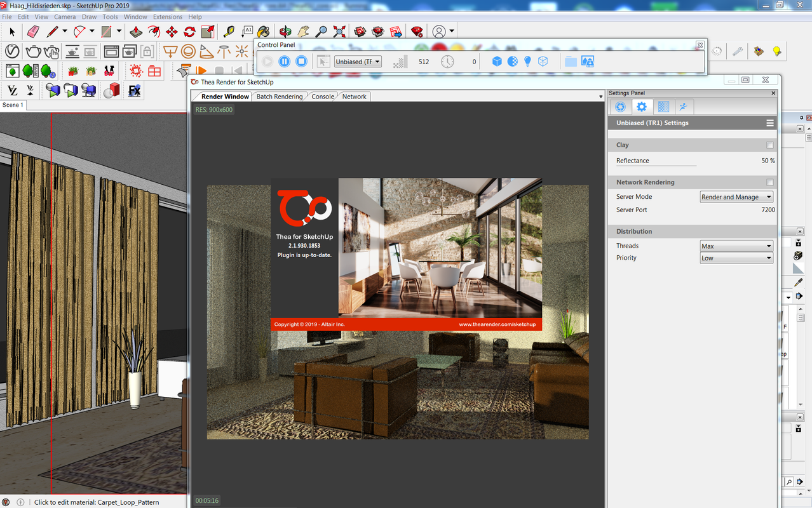This screenshot has height=508, width=812.
Task: Activate the Push/Pull tool
Action: click(x=136, y=31)
